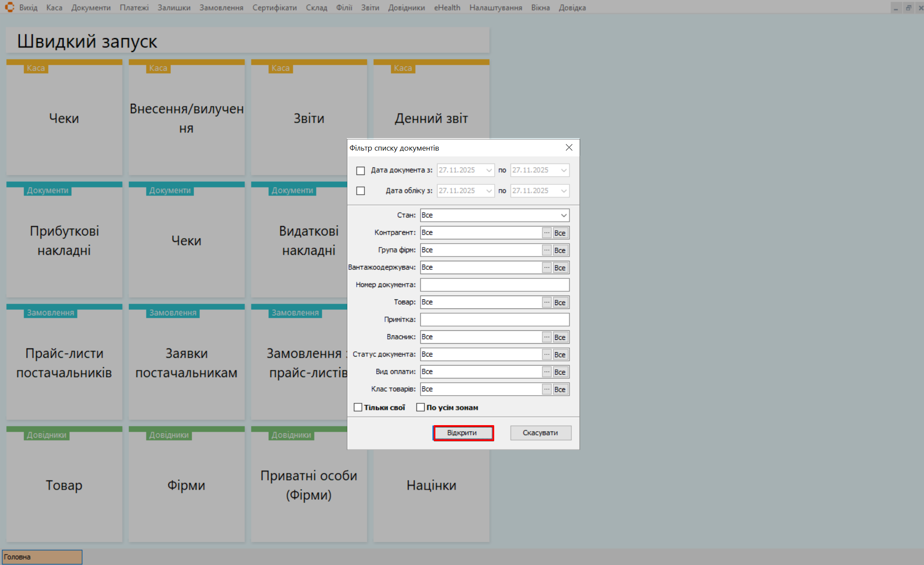Click the ellipsis button for Група фірм
The width and height of the screenshot is (924, 565).
pos(546,250)
